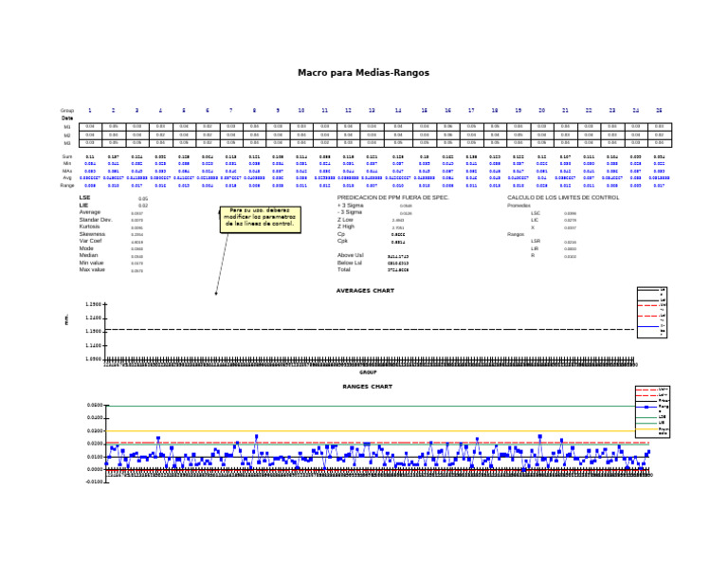728x563 pixels.
Task: Select the 'Promedios' subheading
Action: (519, 205)
